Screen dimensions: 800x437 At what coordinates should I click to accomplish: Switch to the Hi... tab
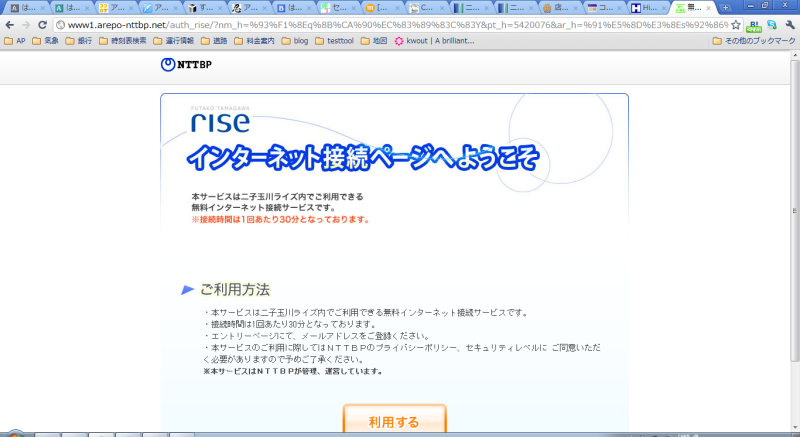point(647,8)
